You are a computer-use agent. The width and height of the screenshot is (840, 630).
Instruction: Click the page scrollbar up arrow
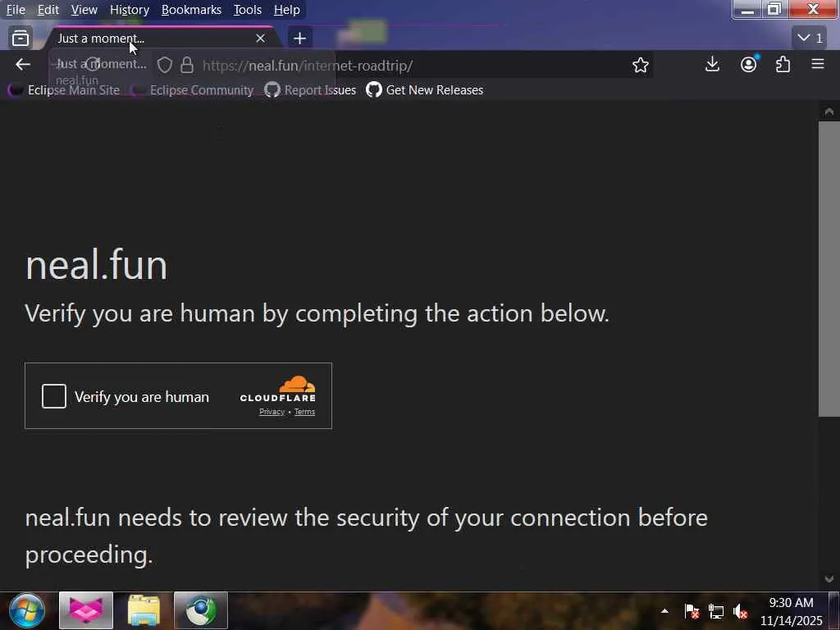(829, 112)
